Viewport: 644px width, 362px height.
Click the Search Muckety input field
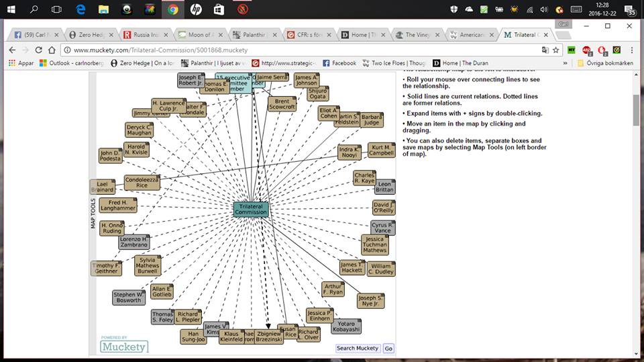pos(358,348)
